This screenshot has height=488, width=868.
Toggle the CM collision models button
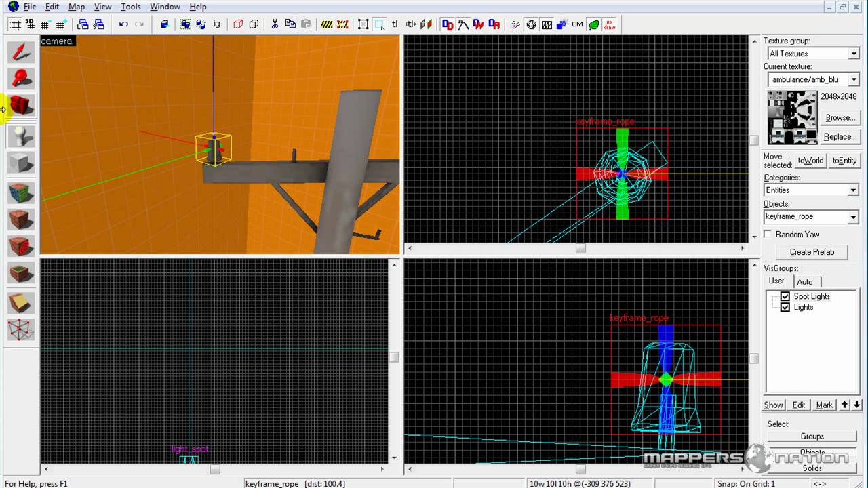[x=577, y=24]
